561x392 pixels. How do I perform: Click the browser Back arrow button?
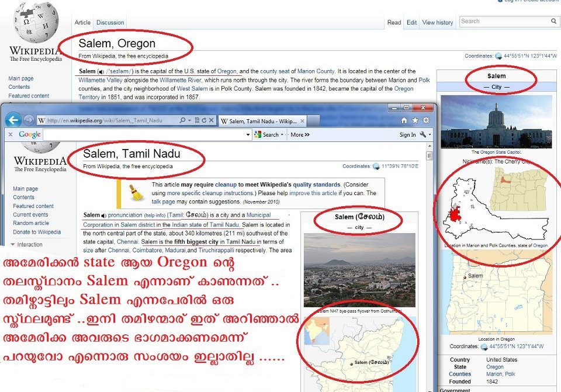13,120
